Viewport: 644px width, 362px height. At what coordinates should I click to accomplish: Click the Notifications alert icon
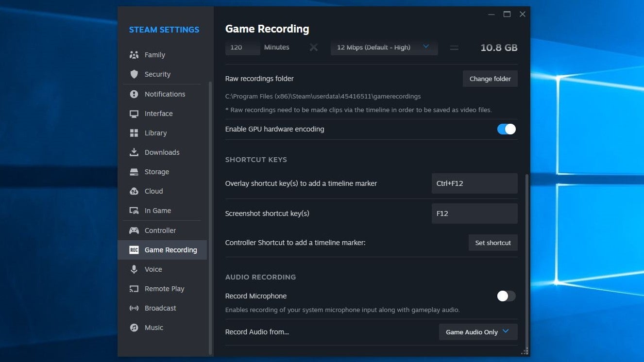point(134,94)
